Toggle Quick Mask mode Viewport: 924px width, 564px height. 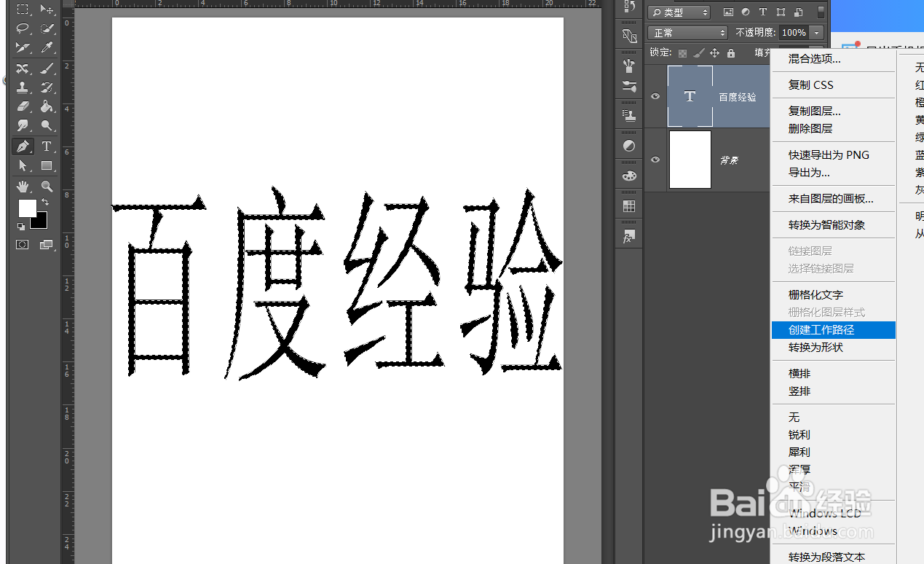point(22,245)
